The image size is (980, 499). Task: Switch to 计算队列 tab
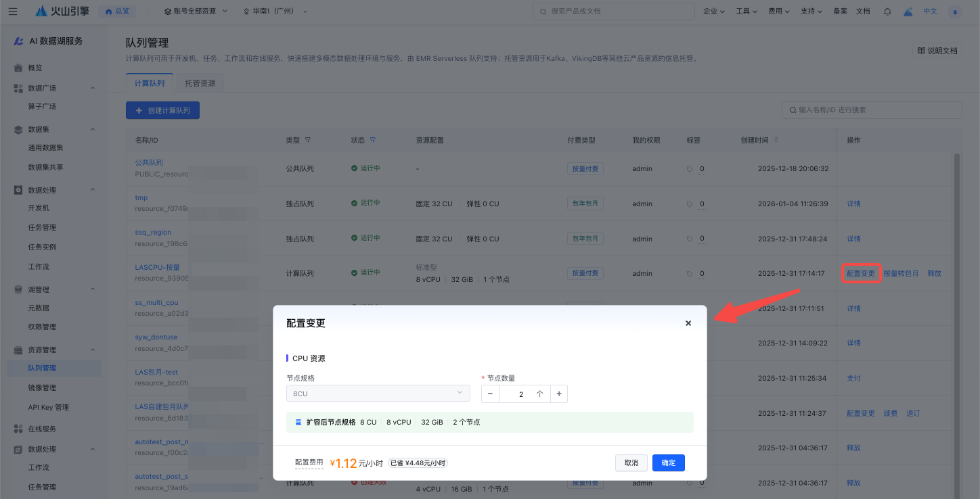150,83
